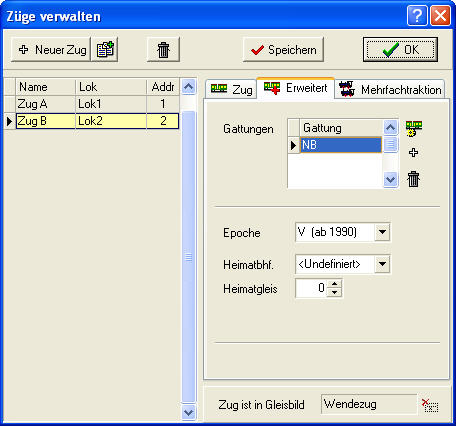
Task: Increase Heimatgleis value with up arrow
Action: coord(334,284)
